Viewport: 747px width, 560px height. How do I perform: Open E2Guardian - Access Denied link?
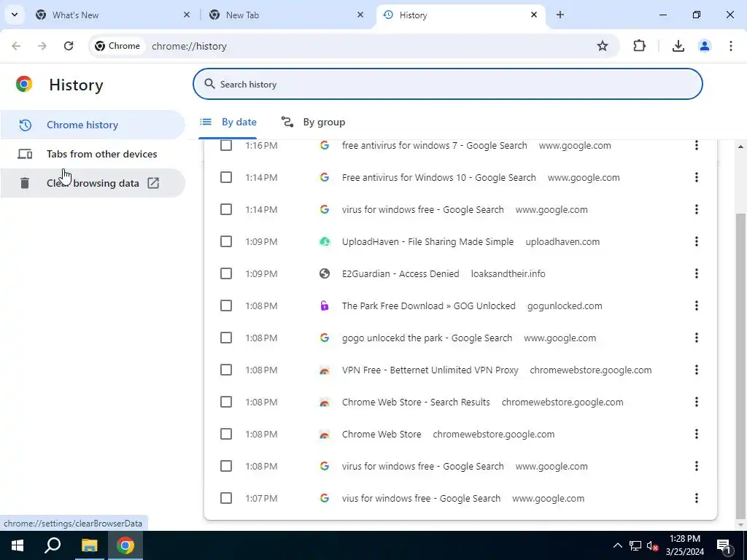(x=400, y=274)
